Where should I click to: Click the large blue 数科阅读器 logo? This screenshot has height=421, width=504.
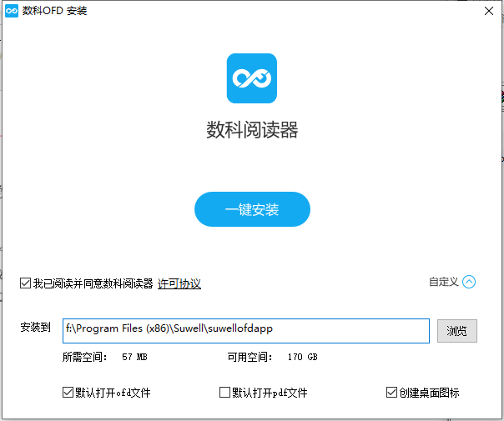[252, 78]
